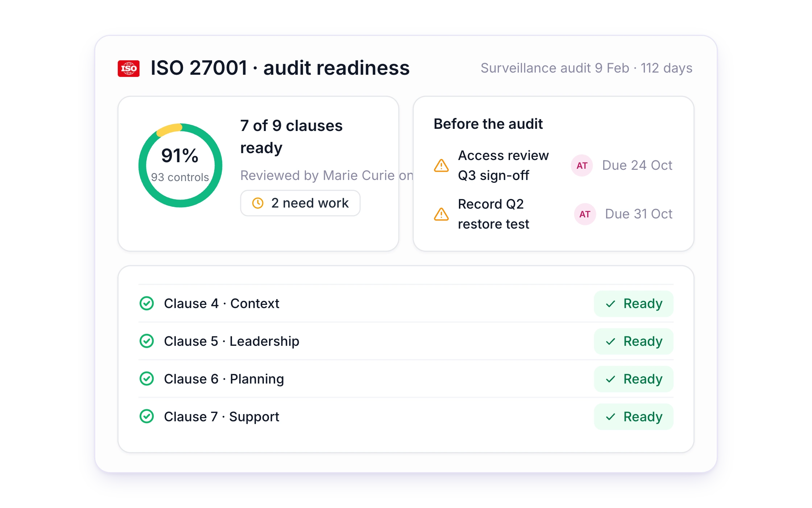Click the clock icon in need work badge

tap(258, 203)
